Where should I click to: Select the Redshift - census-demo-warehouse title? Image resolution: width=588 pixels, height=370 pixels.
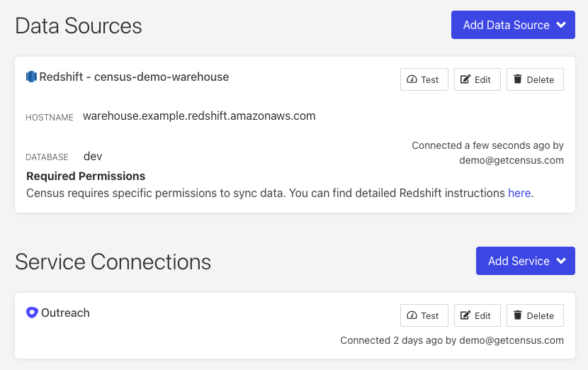click(134, 77)
